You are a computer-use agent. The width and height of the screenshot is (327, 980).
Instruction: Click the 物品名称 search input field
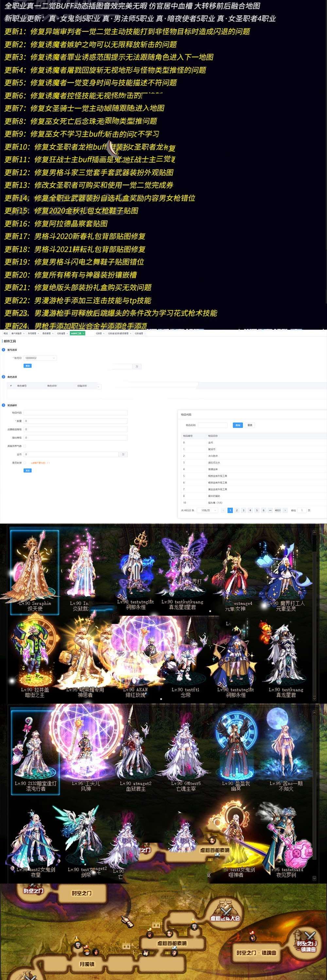(x=213, y=425)
